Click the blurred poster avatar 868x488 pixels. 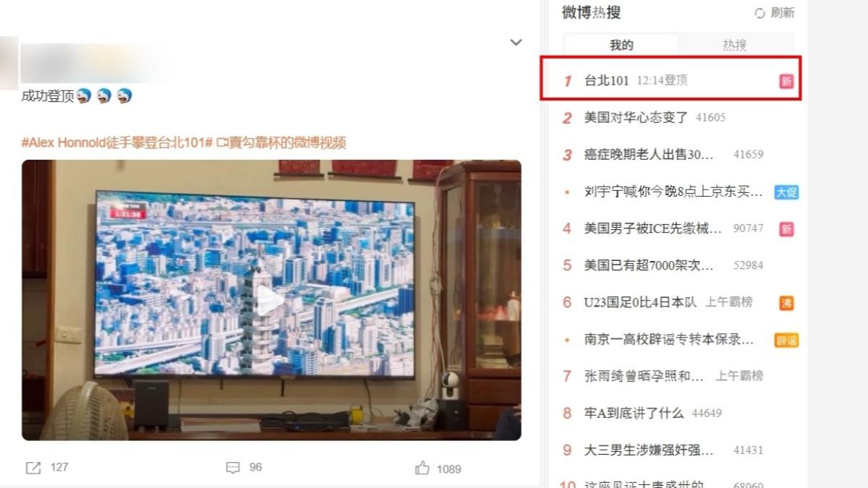pos(9,63)
